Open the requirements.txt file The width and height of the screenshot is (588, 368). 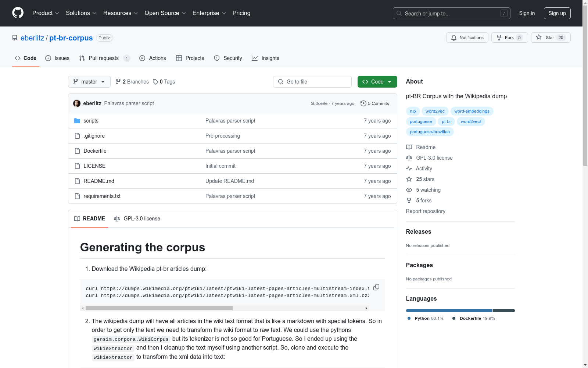coord(102,196)
